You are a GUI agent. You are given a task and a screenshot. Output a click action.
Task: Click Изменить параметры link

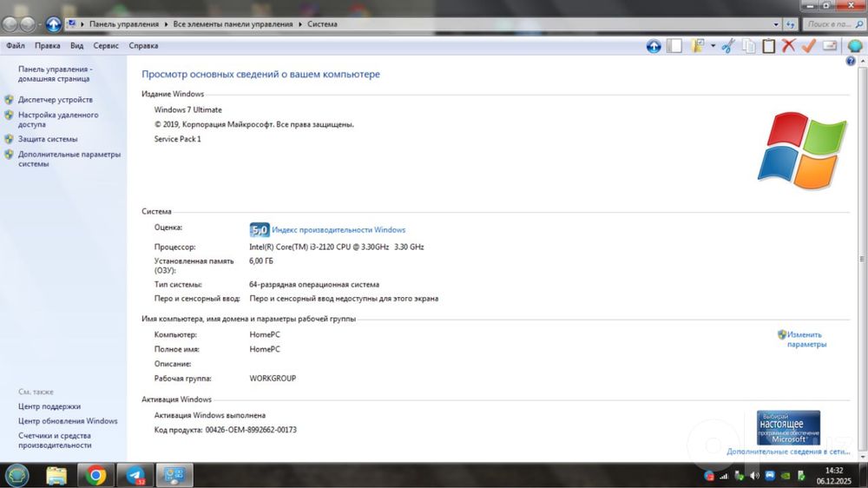[806, 339]
